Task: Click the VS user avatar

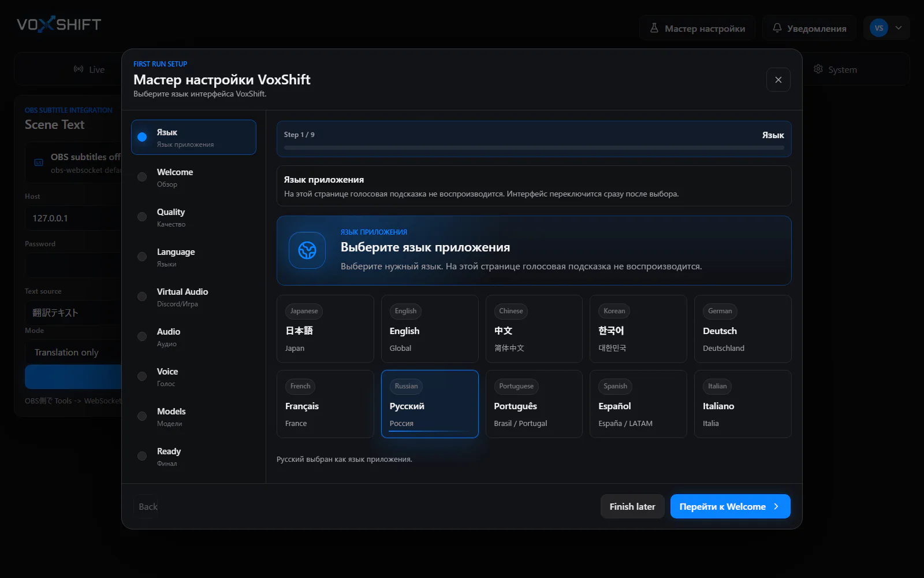Action: pyautogui.click(x=879, y=28)
